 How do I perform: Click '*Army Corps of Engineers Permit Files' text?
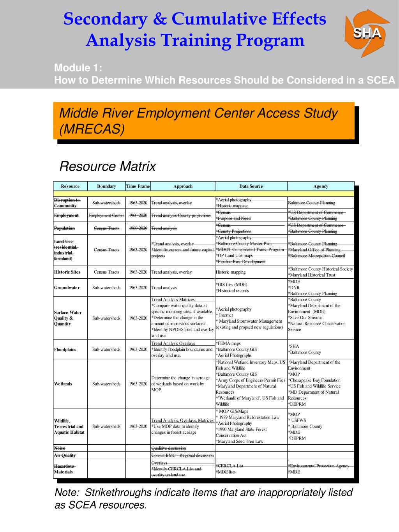tap(251, 380)
